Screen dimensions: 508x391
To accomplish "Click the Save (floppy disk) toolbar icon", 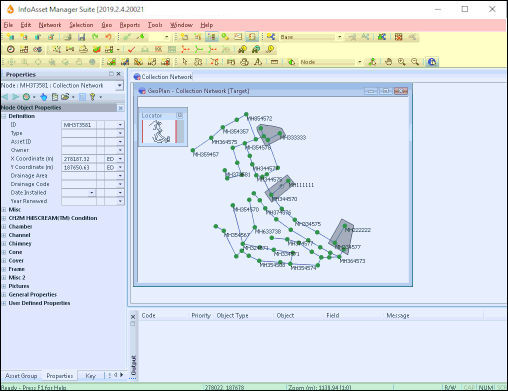I will [82, 37].
